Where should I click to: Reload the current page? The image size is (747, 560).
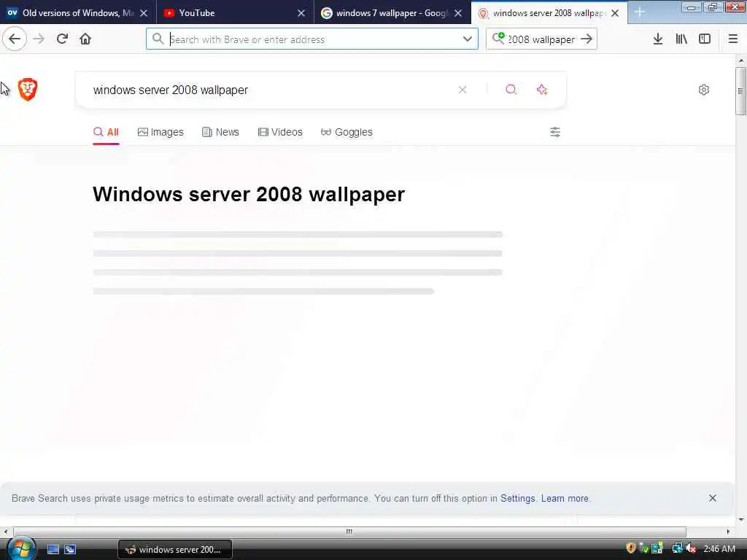point(62,39)
